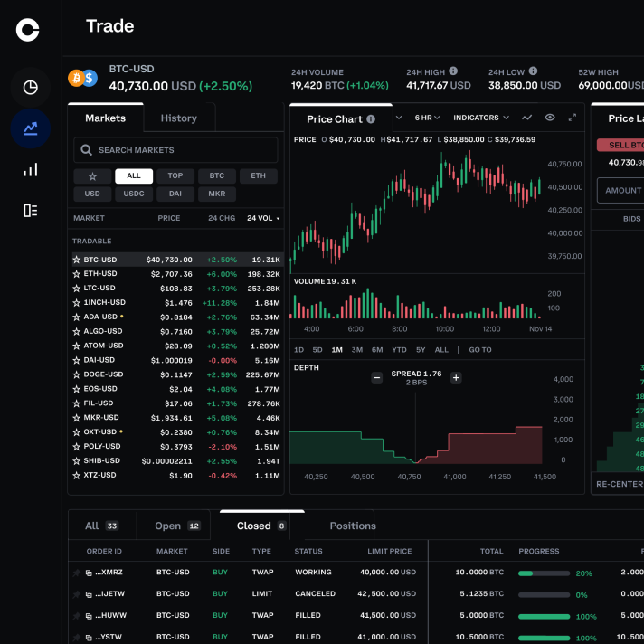Open the list layout sidebar icon
Screen dimensions: 644x644
31,210
